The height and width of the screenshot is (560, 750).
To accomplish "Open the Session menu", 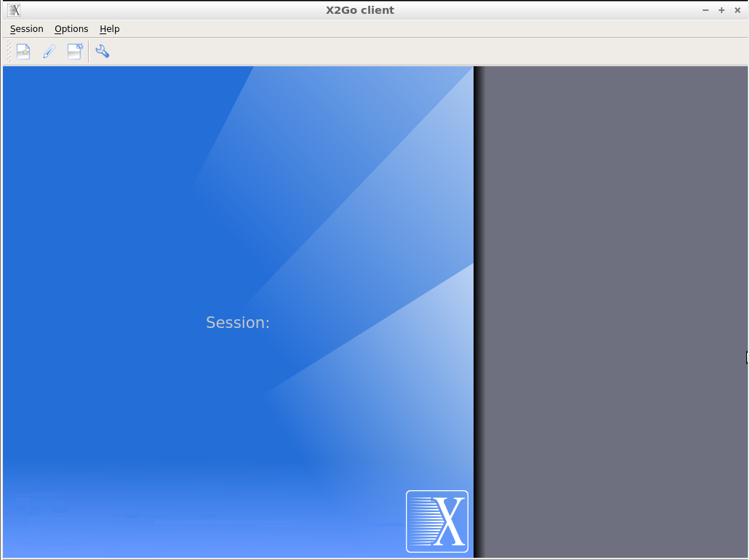I will pyautogui.click(x=27, y=29).
